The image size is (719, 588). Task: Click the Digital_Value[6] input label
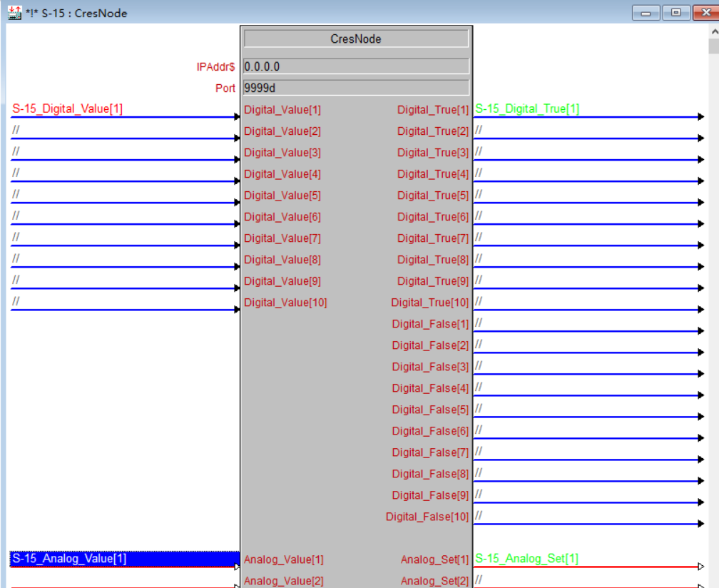click(x=282, y=217)
